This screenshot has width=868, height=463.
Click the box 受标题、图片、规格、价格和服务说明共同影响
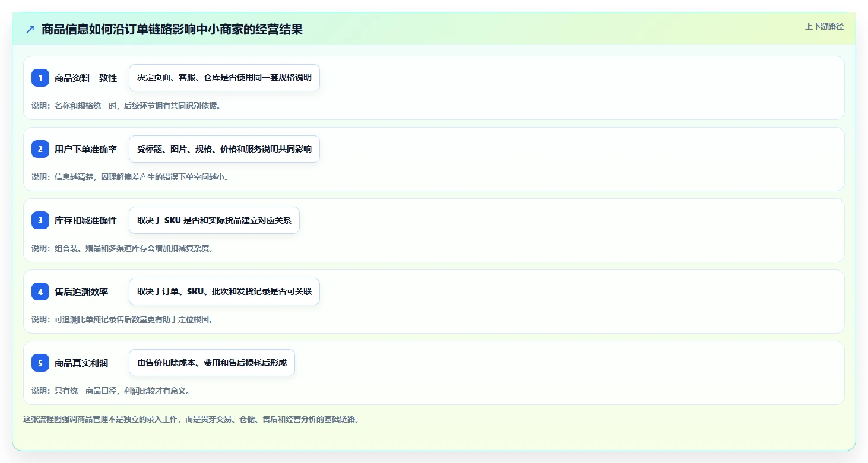tap(224, 149)
